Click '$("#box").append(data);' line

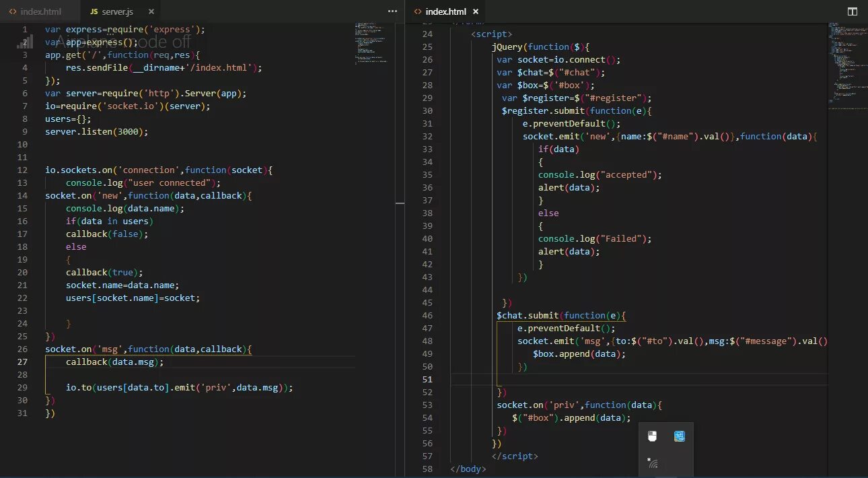(571, 417)
